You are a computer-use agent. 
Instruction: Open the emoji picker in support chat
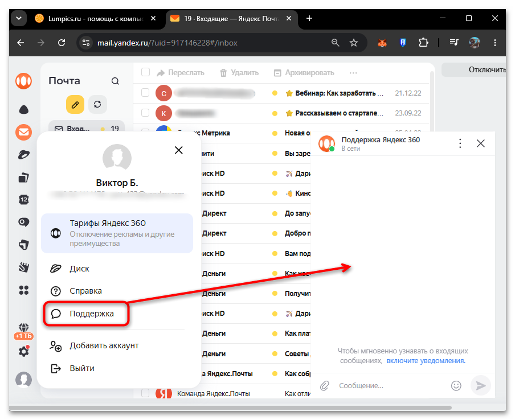click(x=456, y=385)
